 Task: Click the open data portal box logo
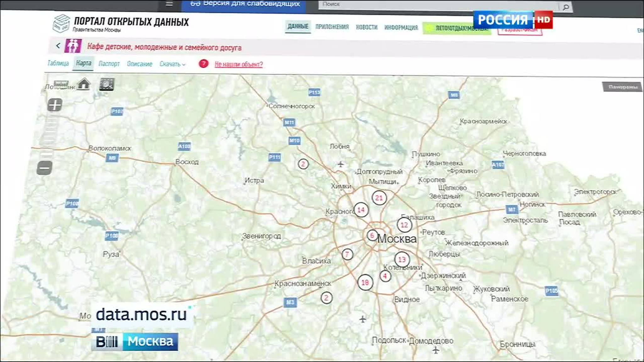point(61,24)
